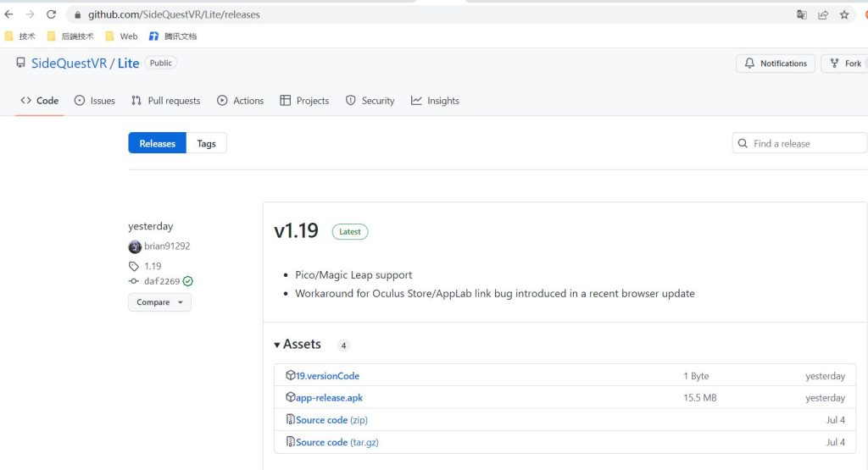The width and height of the screenshot is (868, 470).
Task: Click the Public repository badge
Action: coord(160,63)
